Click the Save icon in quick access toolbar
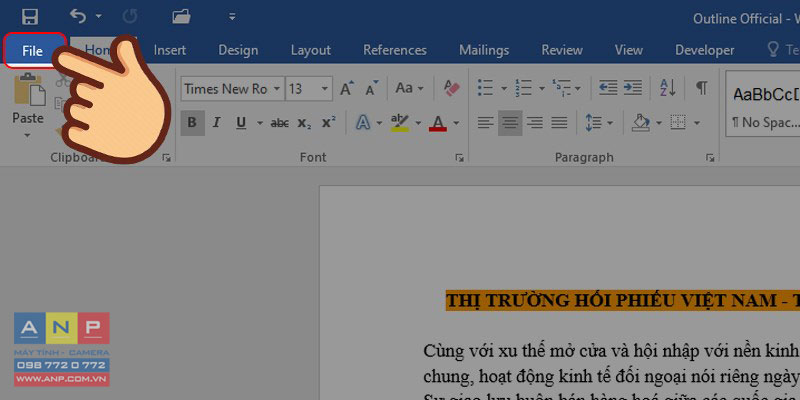This screenshot has width=800, height=400. click(30, 17)
